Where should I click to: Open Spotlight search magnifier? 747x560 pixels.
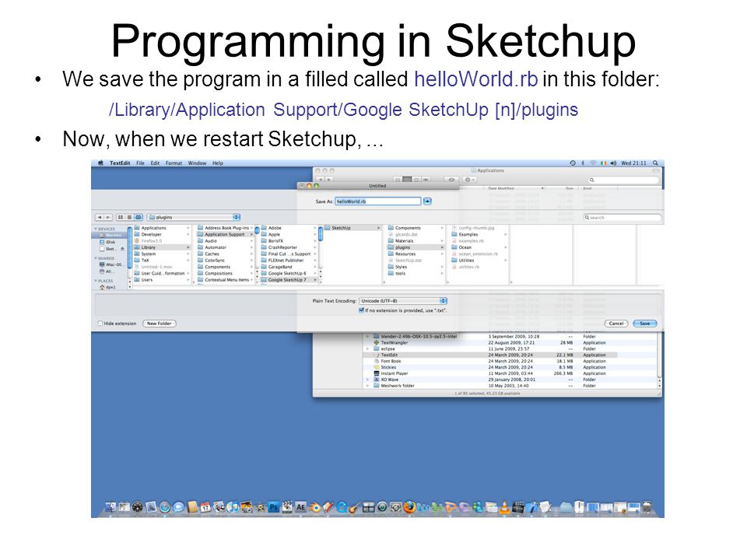pos(655,163)
